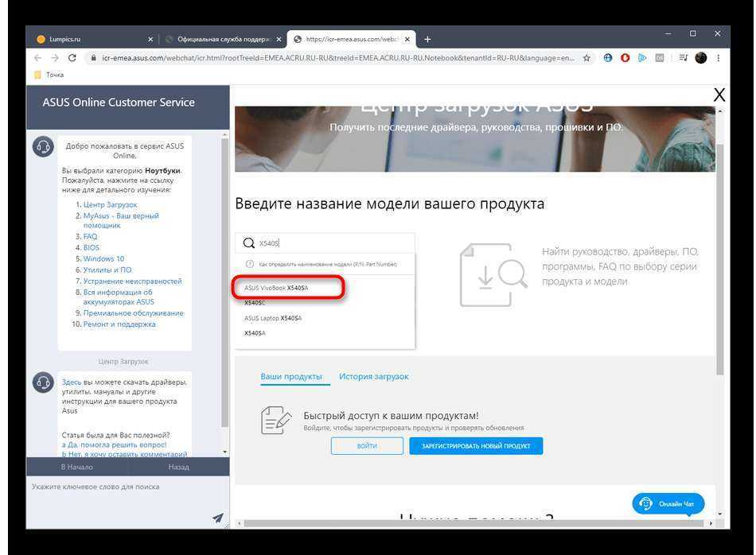Open the История загрузок tab

tap(373, 376)
